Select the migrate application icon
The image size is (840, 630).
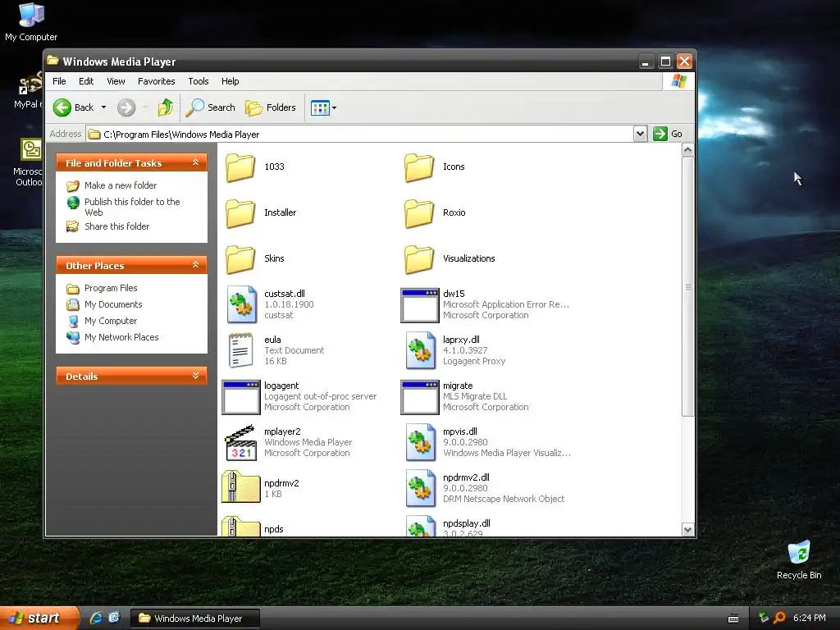point(420,398)
